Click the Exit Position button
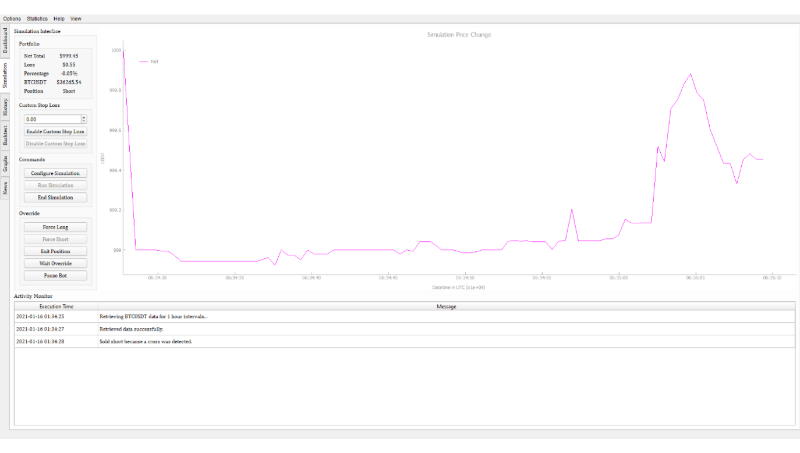The height and width of the screenshot is (453, 800). point(55,251)
